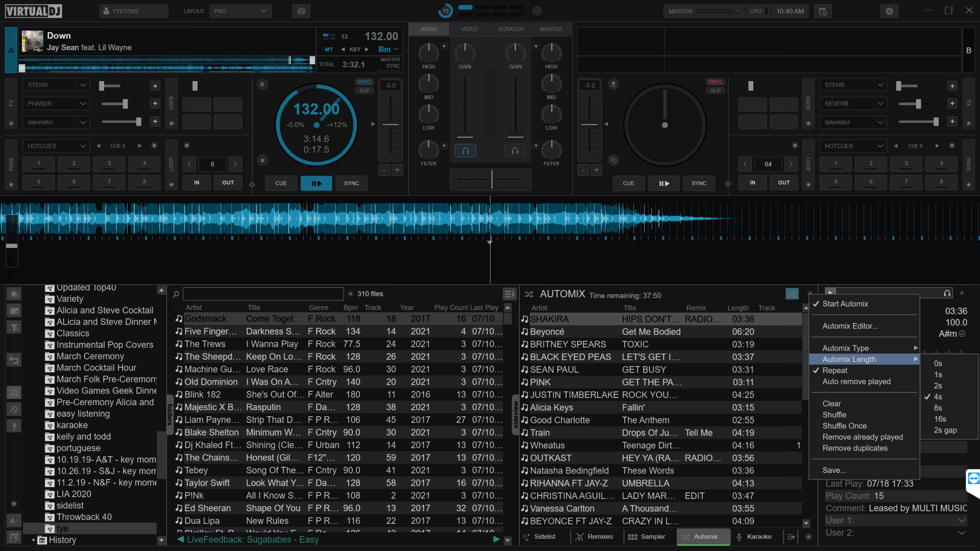Image resolution: width=980 pixels, height=551 pixels.
Task: Open the browser search magnifier icon
Action: click(176, 294)
